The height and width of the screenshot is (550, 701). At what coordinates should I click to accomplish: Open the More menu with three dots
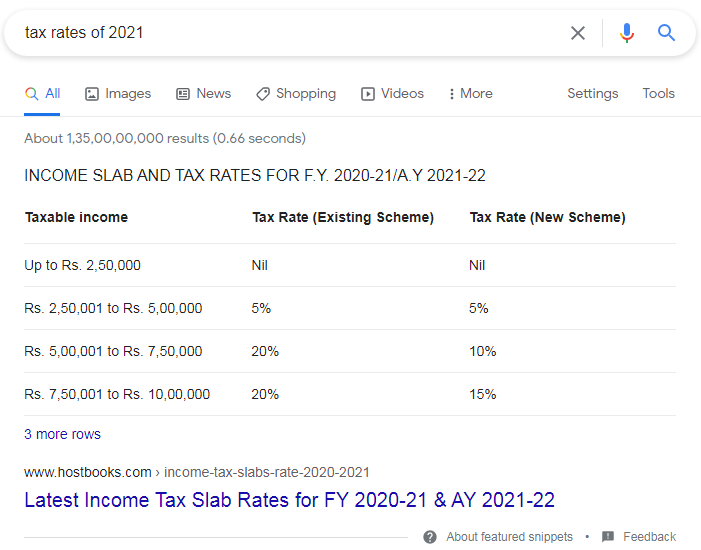click(470, 94)
